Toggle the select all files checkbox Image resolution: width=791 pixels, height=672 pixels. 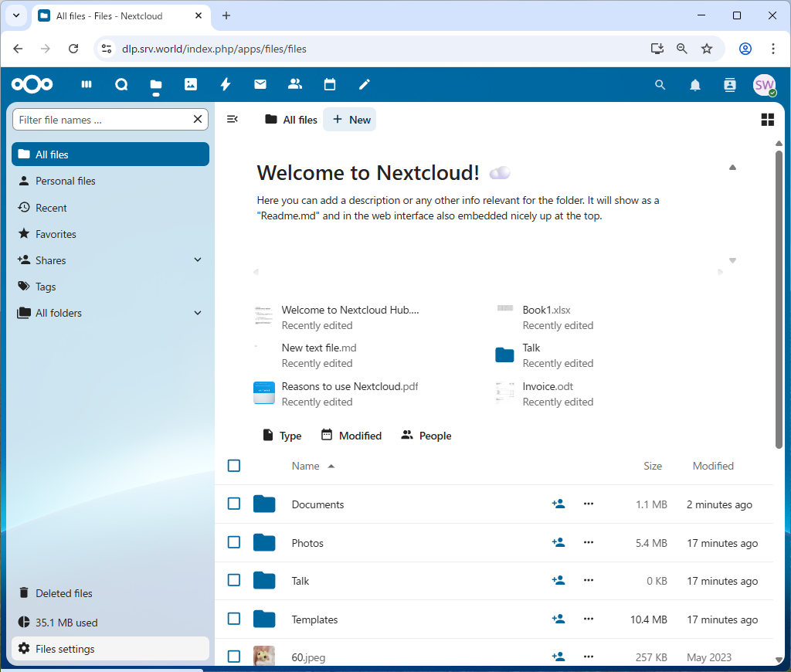(234, 466)
